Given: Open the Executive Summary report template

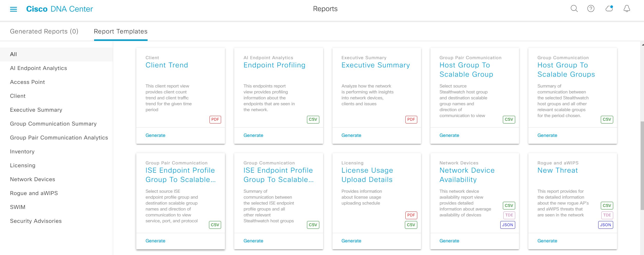Looking at the screenshot, I should (x=375, y=65).
